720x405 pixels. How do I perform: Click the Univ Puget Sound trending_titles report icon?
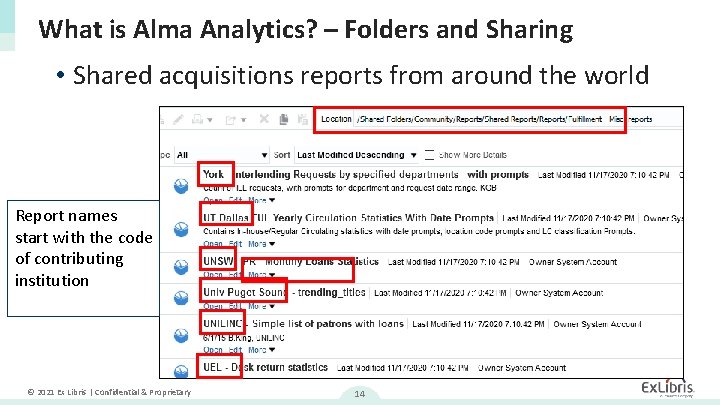pyautogui.click(x=181, y=298)
